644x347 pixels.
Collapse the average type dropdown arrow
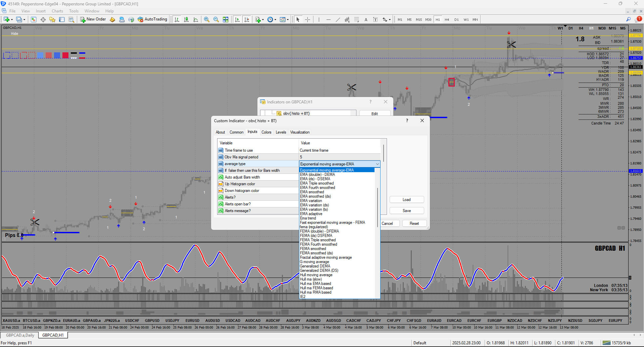point(377,164)
